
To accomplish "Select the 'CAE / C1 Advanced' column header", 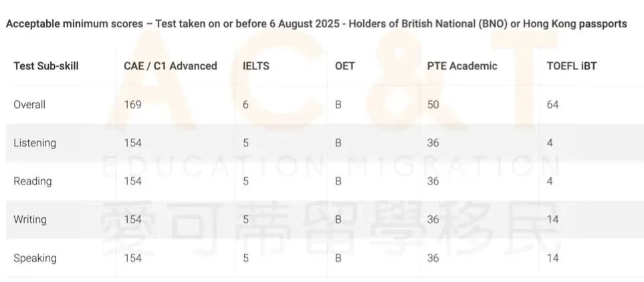I will 170,66.
